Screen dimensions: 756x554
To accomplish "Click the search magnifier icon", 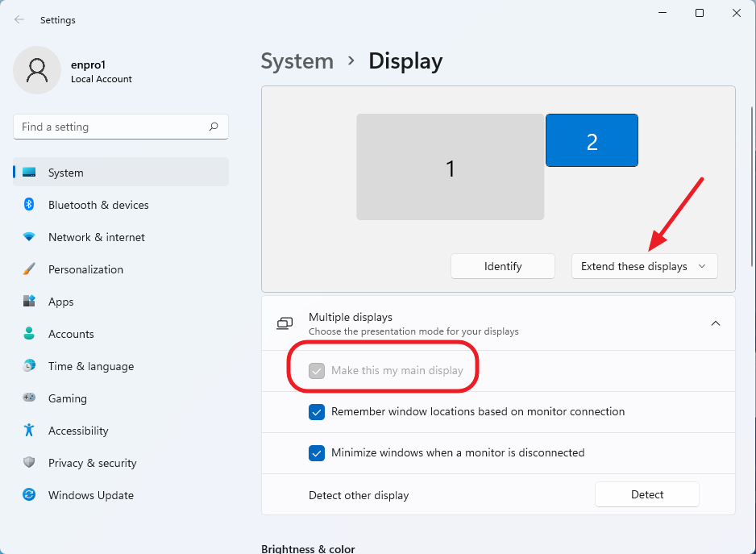I will pyautogui.click(x=214, y=127).
